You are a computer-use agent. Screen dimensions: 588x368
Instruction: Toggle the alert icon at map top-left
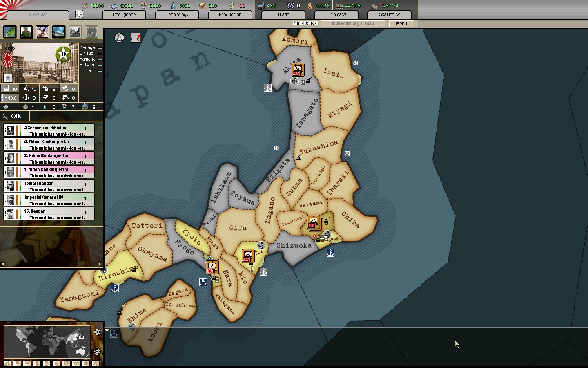[136, 38]
